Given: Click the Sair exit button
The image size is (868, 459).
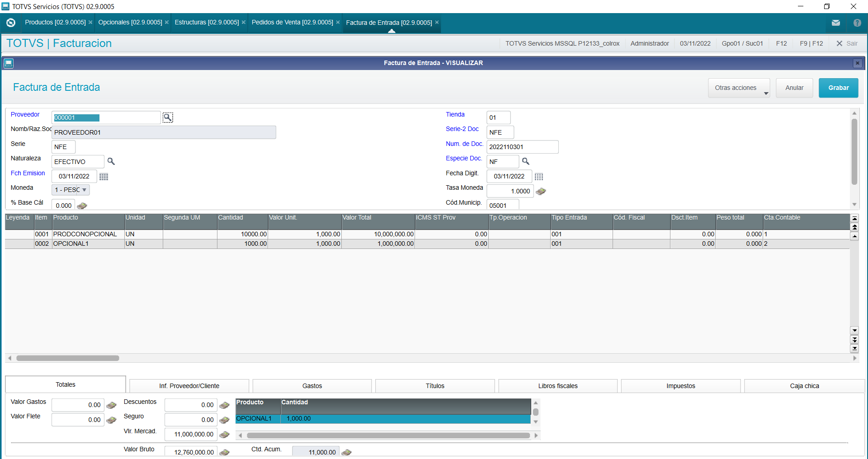Looking at the screenshot, I should point(847,43).
